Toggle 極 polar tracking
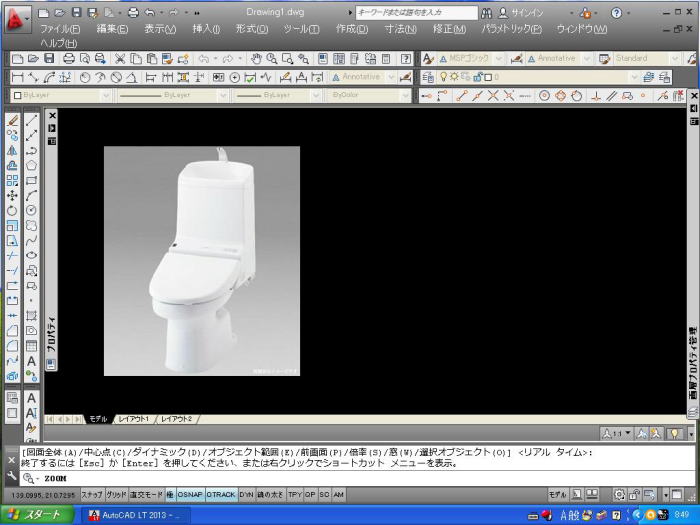 [170, 495]
